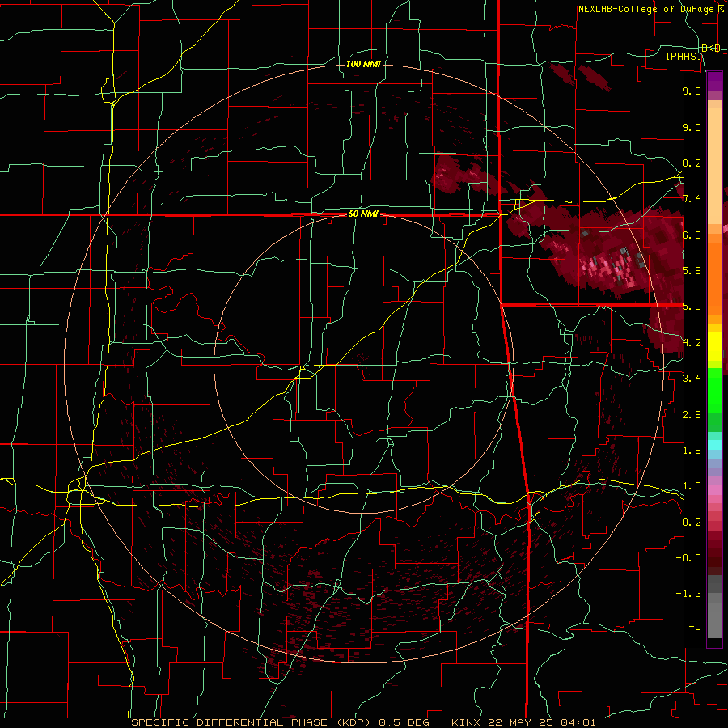Image resolution: width=728 pixels, height=728 pixels.
Task: Click the 6.6 scale value
Action: [692, 235]
